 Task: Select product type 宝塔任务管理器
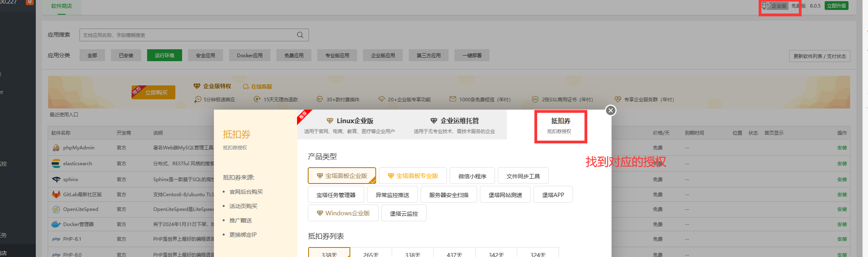pos(336,195)
